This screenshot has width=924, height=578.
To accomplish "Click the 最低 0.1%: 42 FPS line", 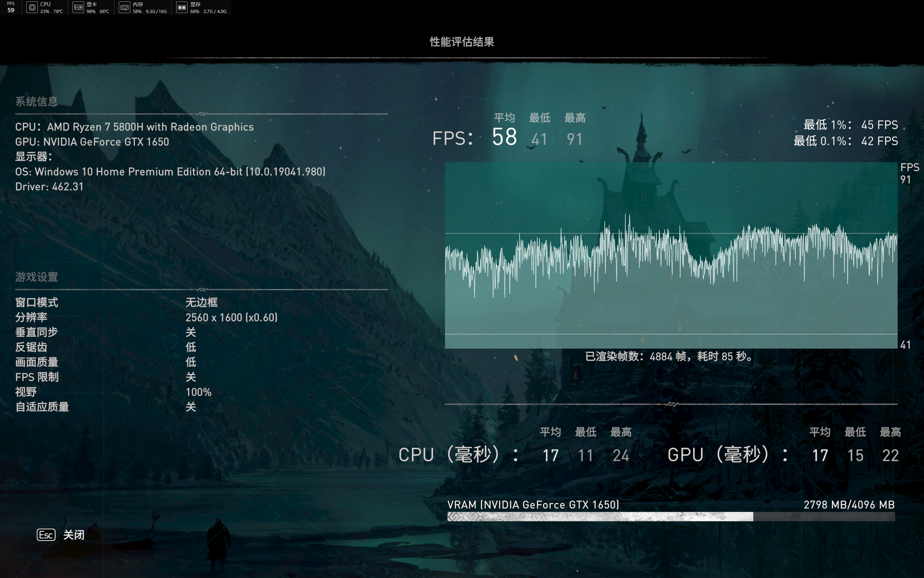I will click(846, 141).
